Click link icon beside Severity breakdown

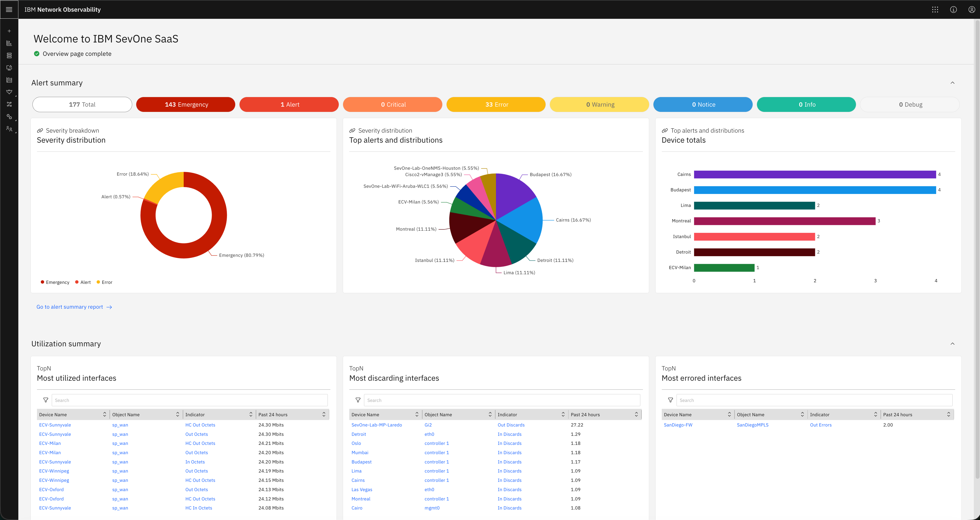coord(40,130)
